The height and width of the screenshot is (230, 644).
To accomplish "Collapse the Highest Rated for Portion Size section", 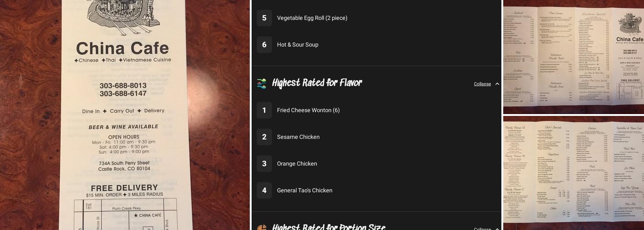I will (482, 229).
